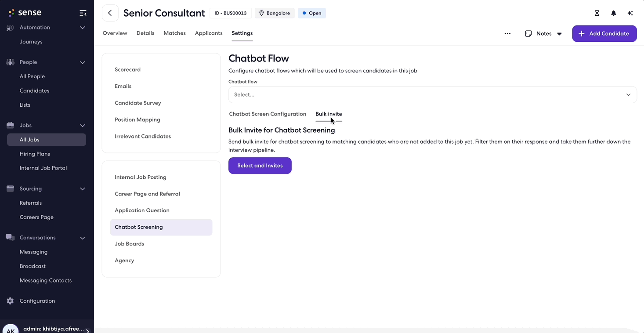Collapse the People section chevron

(x=82, y=62)
